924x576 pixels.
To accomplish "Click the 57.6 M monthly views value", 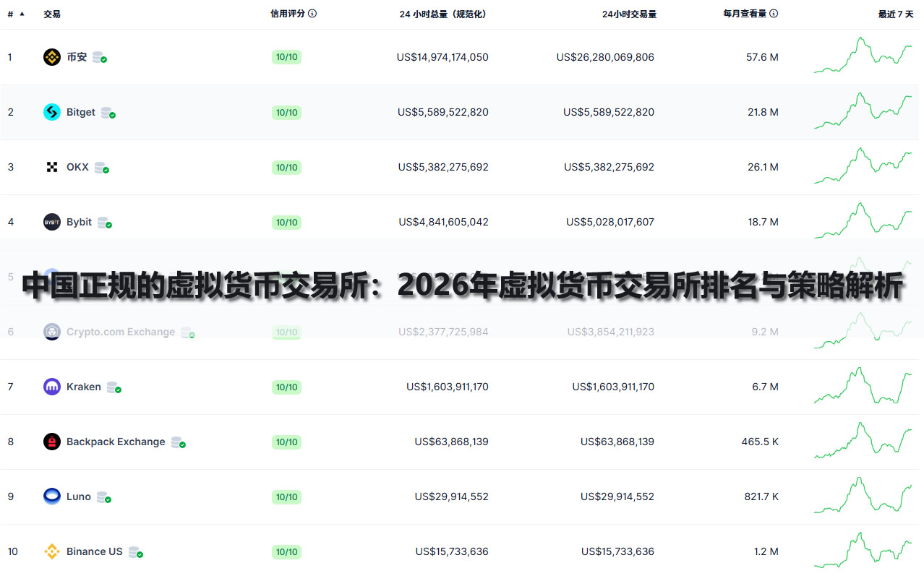I will point(762,57).
